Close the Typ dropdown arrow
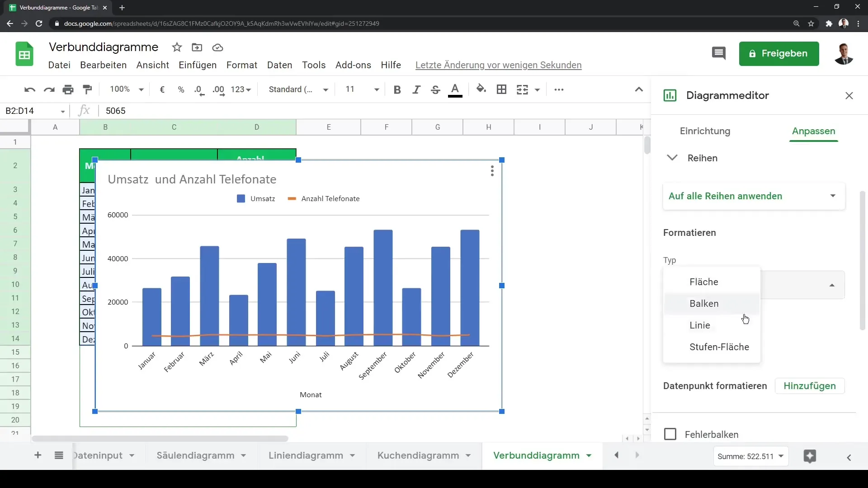This screenshot has height=488, width=868. pyautogui.click(x=832, y=285)
